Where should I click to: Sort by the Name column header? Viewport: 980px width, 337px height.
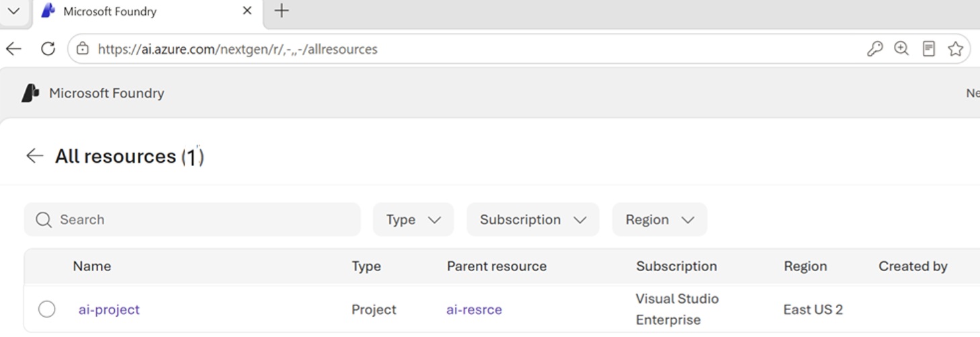pos(92,266)
